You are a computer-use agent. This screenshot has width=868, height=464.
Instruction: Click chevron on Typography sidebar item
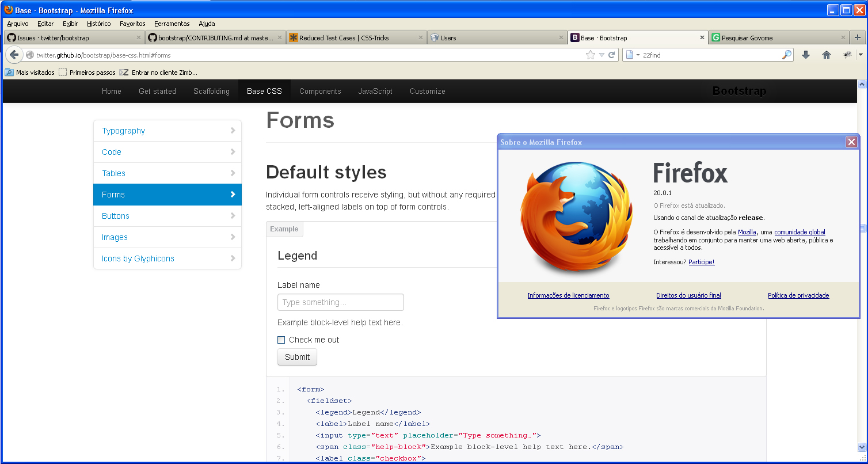233,131
